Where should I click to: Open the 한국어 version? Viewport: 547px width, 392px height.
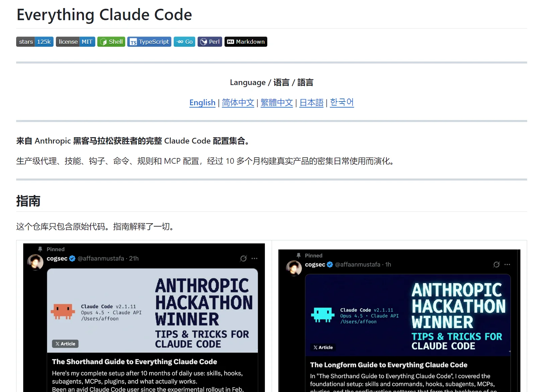coord(342,103)
